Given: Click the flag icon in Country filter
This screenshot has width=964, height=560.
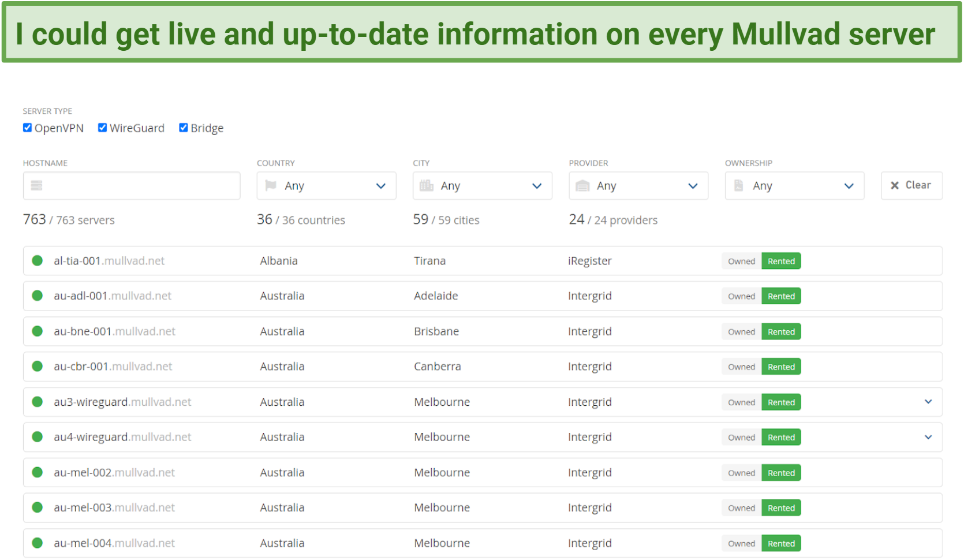Looking at the screenshot, I should (270, 185).
